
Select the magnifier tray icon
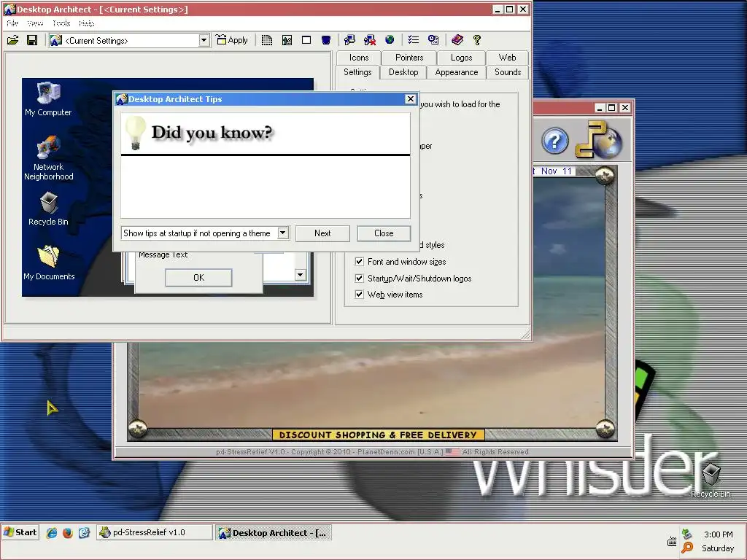687,548
